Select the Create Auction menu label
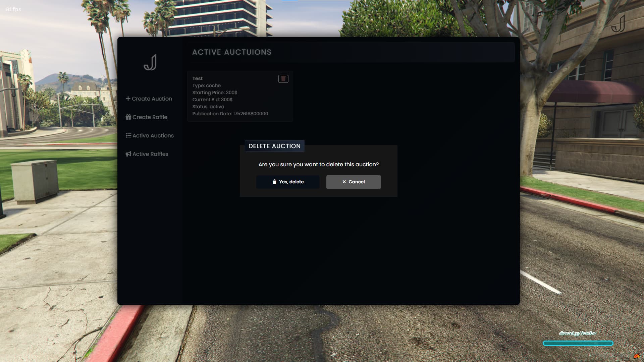This screenshot has height=362, width=644. [152, 99]
